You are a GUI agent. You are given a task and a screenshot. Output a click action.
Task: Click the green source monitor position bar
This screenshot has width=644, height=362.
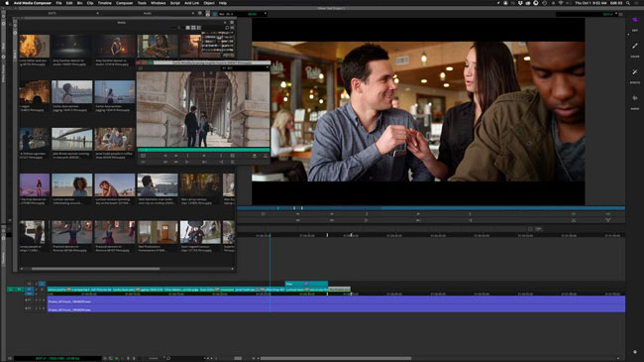tap(203, 150)
